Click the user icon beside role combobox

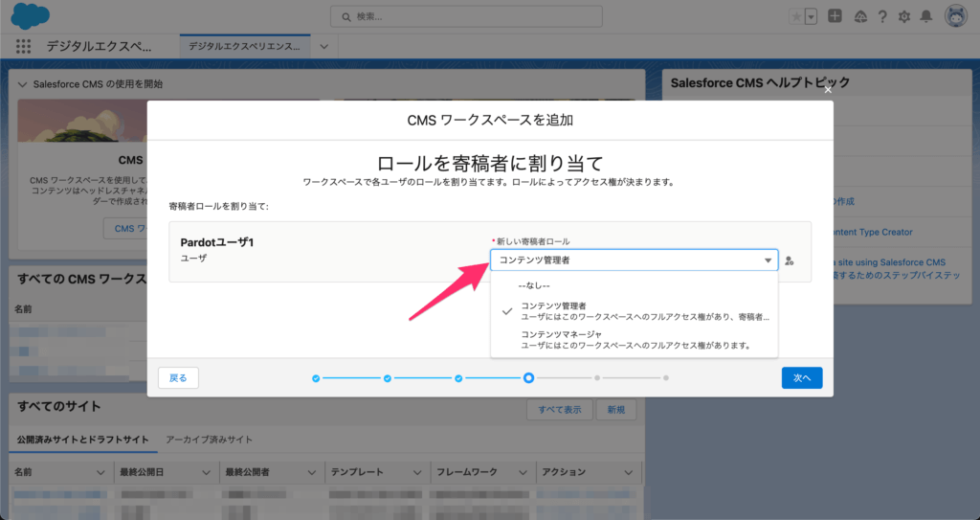click(x=790, y=260)
